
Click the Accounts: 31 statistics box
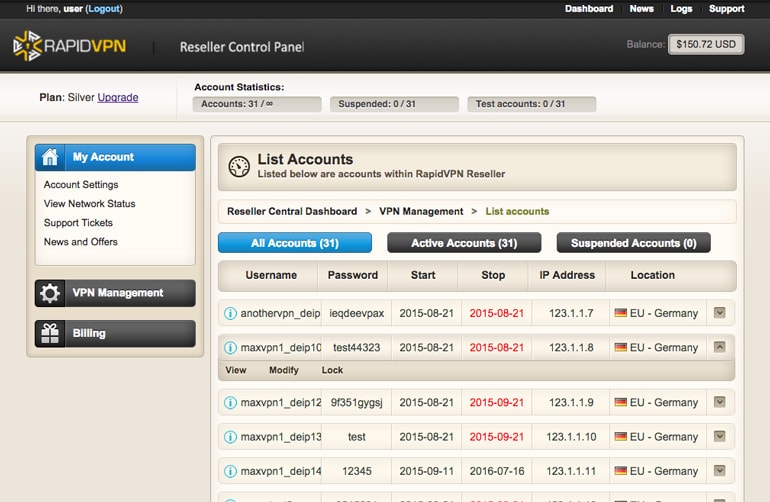tap(257, 104)
